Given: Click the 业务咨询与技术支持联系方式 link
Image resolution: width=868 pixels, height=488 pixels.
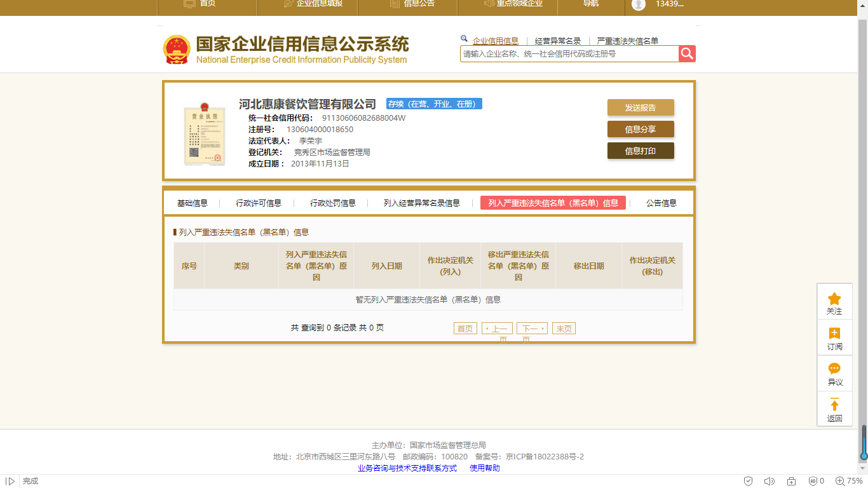Looking at the screenshot, I should tap(407, 468).
